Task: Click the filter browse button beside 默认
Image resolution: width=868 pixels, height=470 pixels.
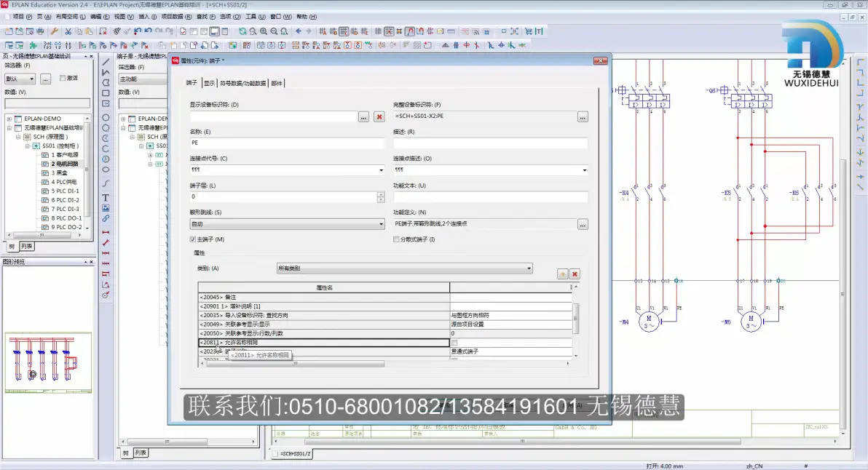Action: [x=45, y=79]
